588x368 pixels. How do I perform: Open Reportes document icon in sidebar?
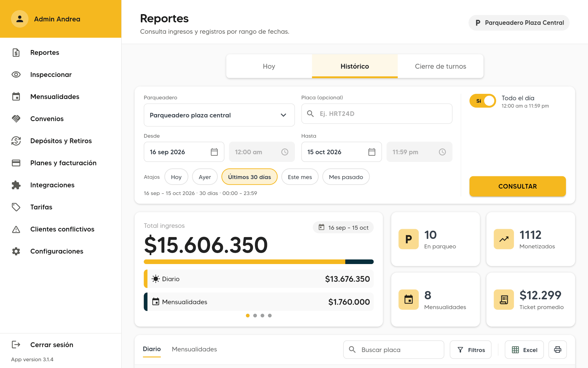16,52
